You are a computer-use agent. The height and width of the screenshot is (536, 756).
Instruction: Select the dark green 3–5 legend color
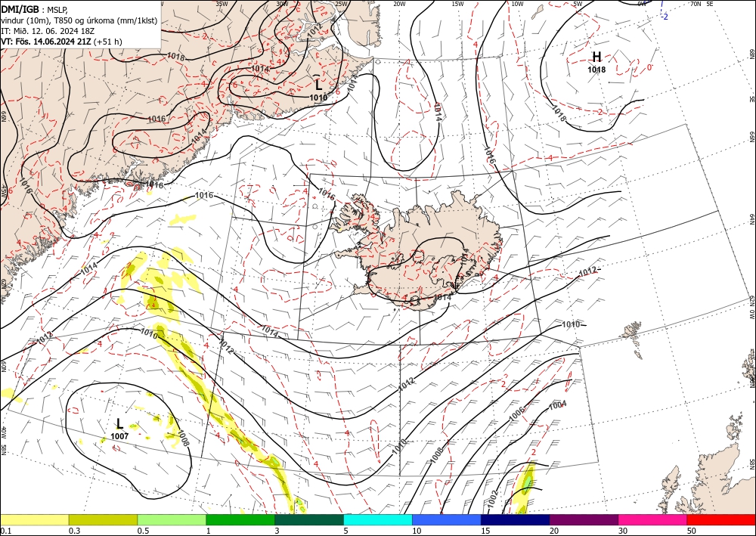click(x=309, y=519)
